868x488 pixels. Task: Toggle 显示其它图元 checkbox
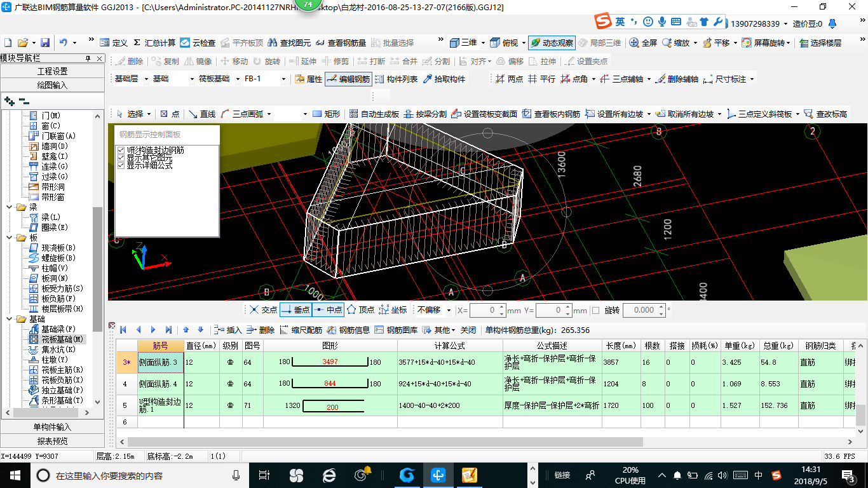(121, 158)
